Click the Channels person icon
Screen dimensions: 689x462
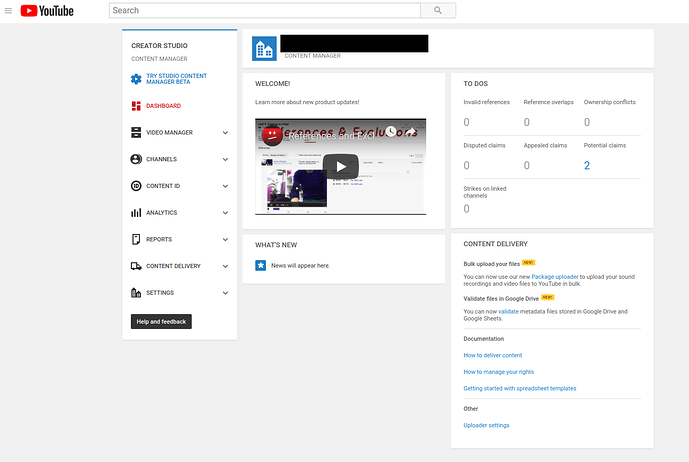[x=136, y=159]
